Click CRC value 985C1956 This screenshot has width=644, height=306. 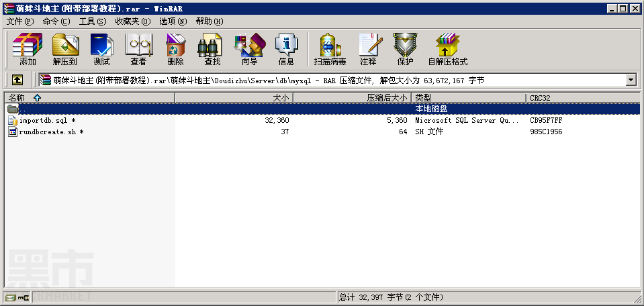point(546,132)
